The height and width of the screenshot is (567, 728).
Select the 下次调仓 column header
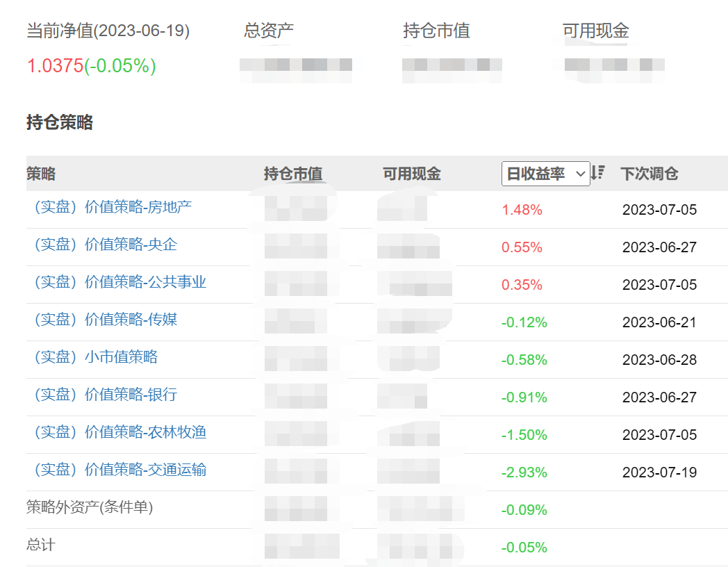click(650, 174)
